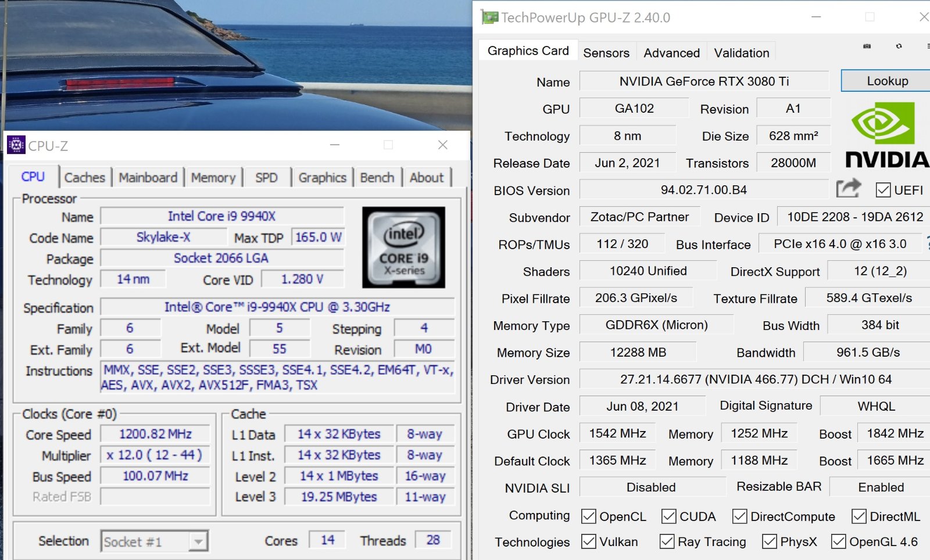This screenshot has width=930, height=560.
Task: Toggle the DirectCompute checkbox
Action: coord(740,516)
